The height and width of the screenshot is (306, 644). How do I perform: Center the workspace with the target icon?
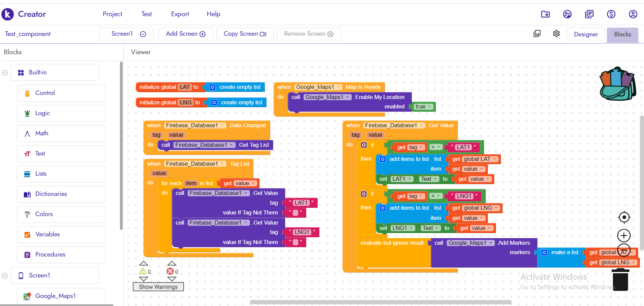624,217
